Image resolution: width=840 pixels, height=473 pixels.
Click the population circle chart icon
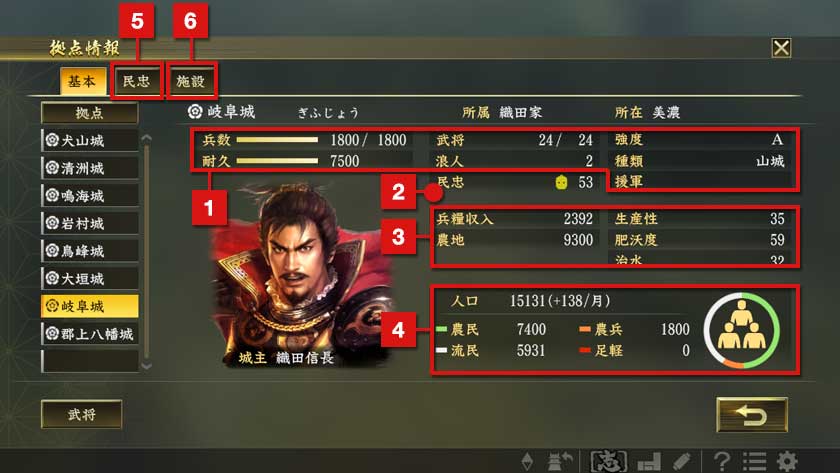[x=741, y=331]
